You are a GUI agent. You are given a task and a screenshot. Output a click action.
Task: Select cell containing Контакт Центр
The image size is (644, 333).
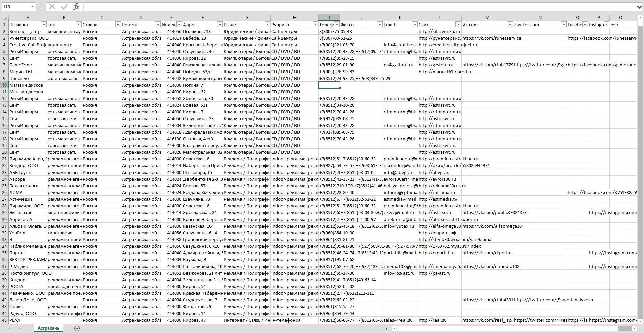[28, 31]
